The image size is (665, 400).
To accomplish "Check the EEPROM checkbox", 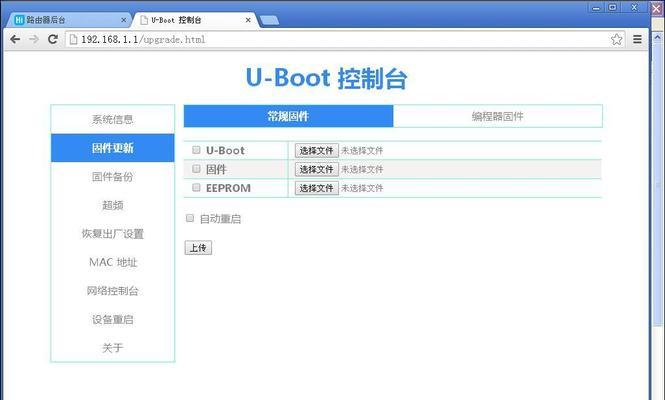I will tap(196, 187).
